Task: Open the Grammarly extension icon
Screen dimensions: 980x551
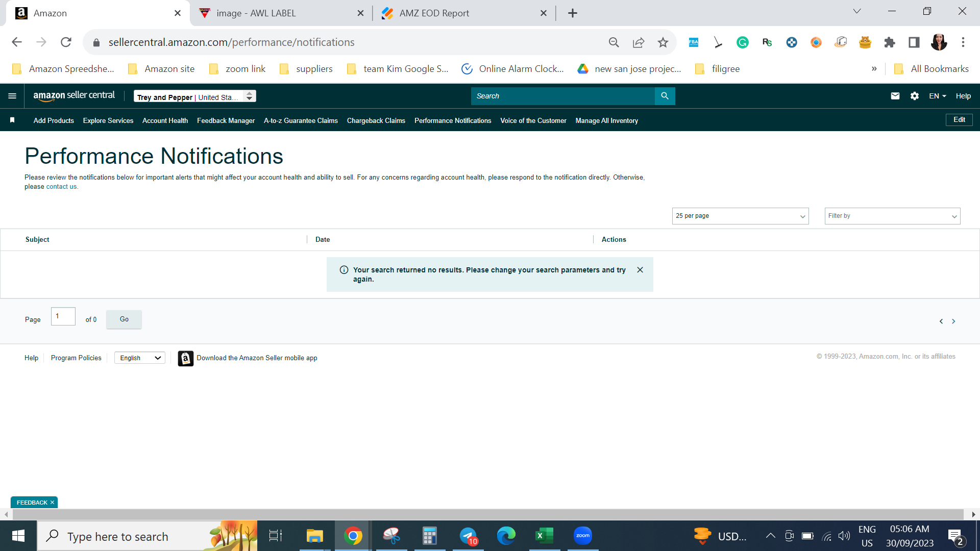Action: pos(743,42)
